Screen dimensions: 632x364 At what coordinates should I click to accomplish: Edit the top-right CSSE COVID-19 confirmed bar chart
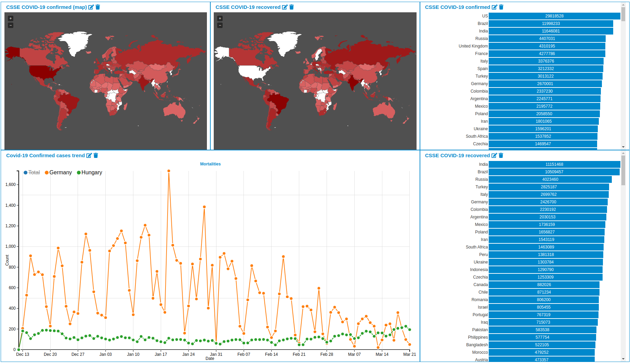point(494,7)
